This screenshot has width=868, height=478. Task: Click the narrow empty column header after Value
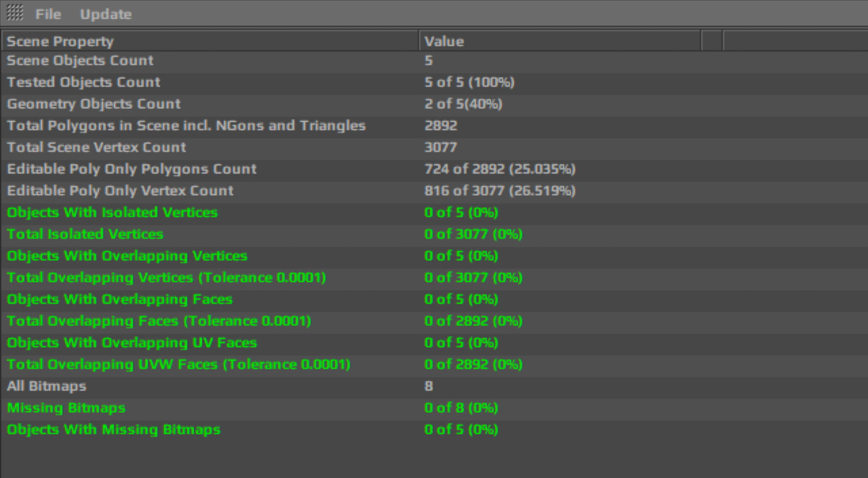712,41
